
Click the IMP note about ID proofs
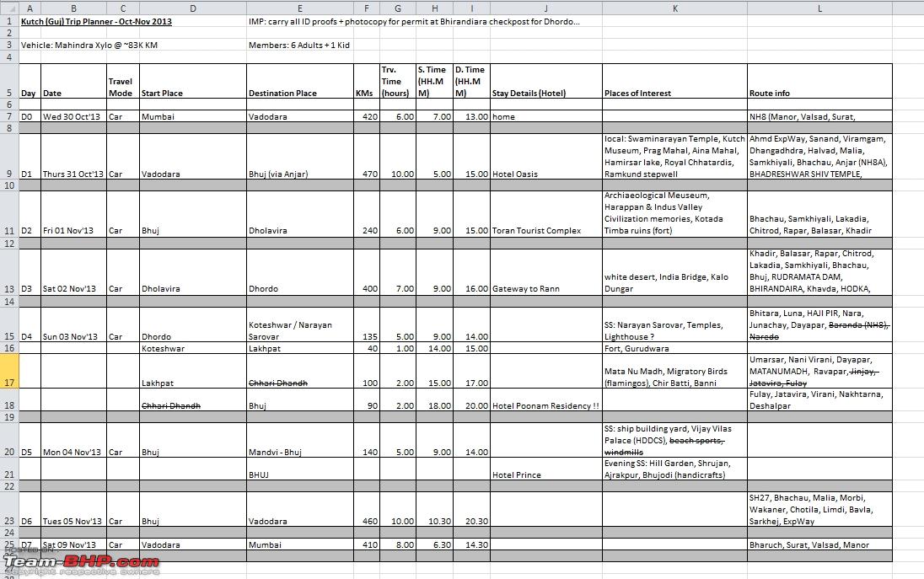tap(414, 22)
